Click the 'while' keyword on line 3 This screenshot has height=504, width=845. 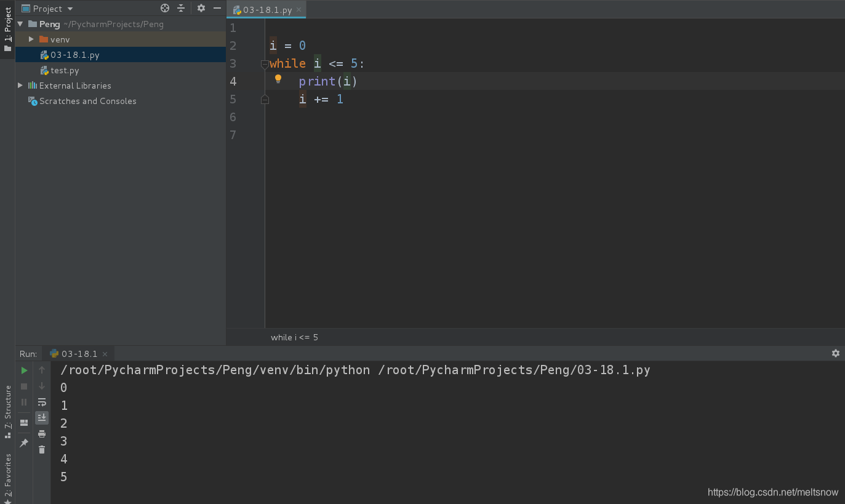pos(287,63)
